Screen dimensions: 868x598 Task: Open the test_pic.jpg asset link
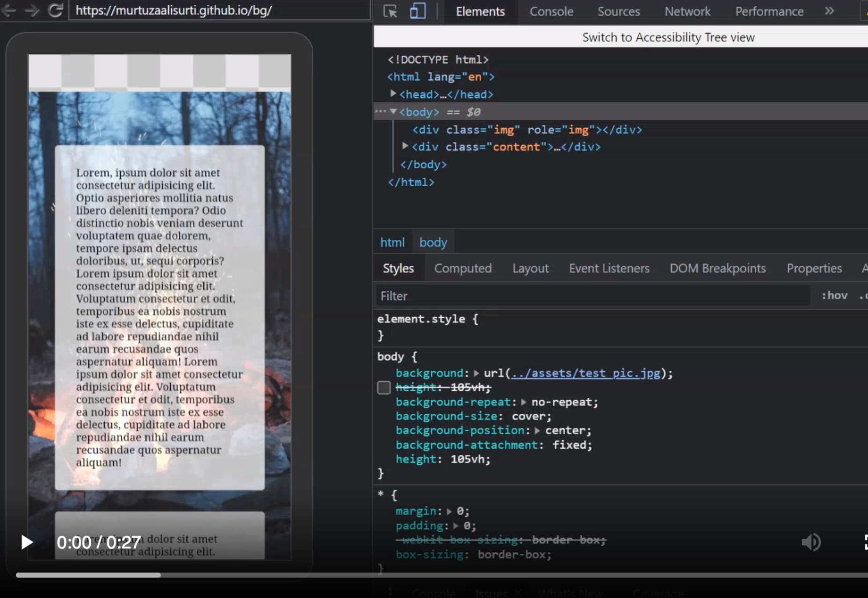pyautogui.click(x=586, y=373)
